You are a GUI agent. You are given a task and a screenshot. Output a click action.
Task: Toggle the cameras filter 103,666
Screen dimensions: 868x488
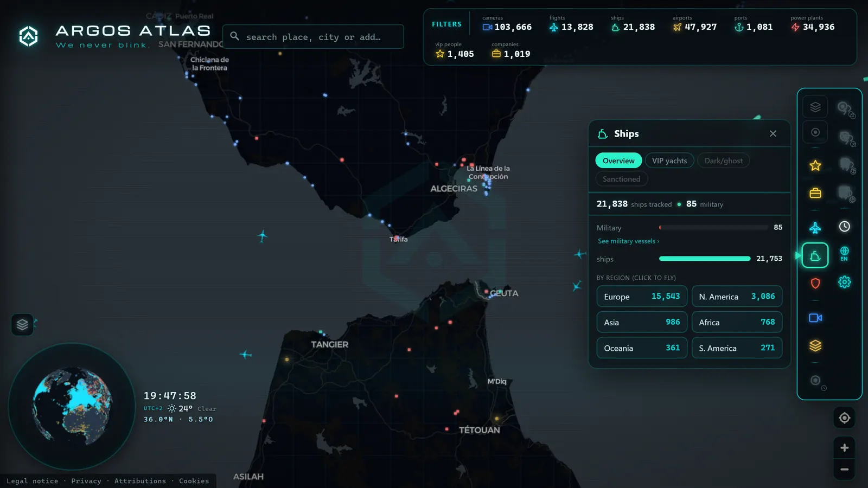click(507, 23)
